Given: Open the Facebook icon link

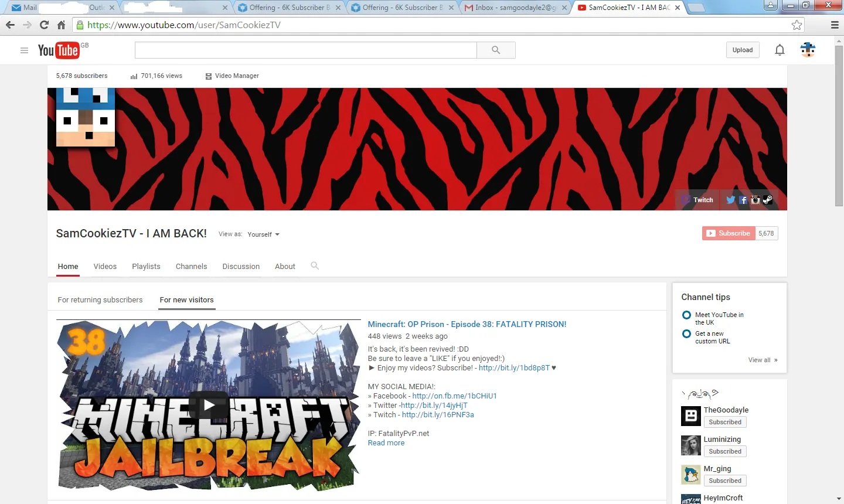Looking at the screenshot, I should pos(743,200).
